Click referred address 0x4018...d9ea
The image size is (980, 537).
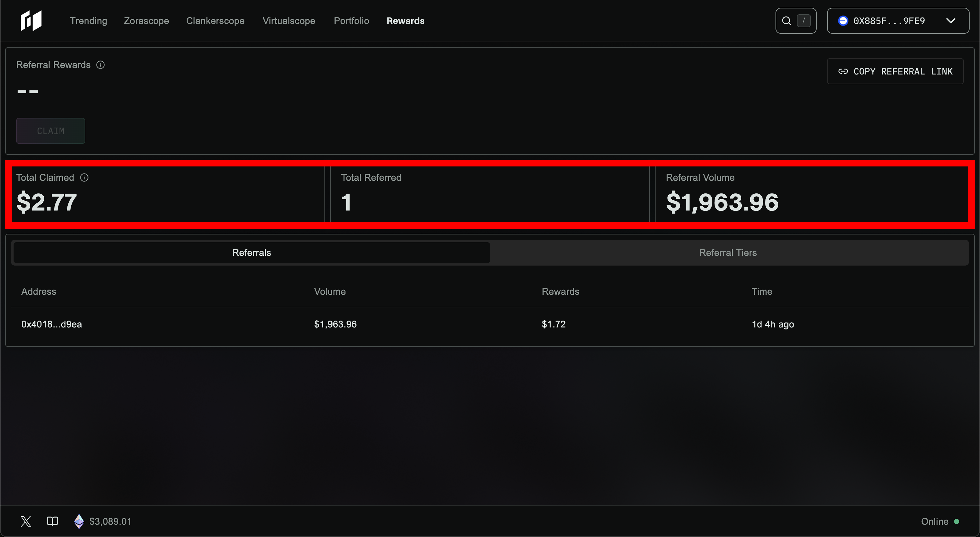coord(51,324)
